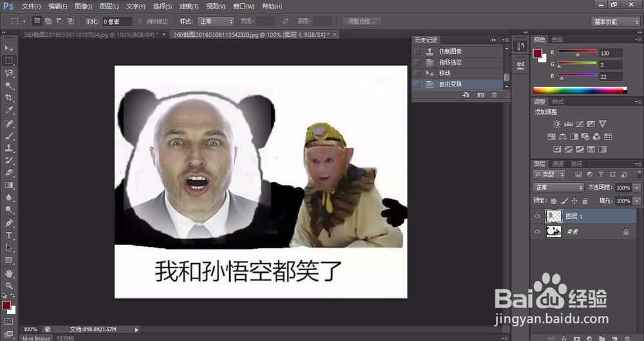Click the color spectrum ramp bar

[x=580, y=90]
